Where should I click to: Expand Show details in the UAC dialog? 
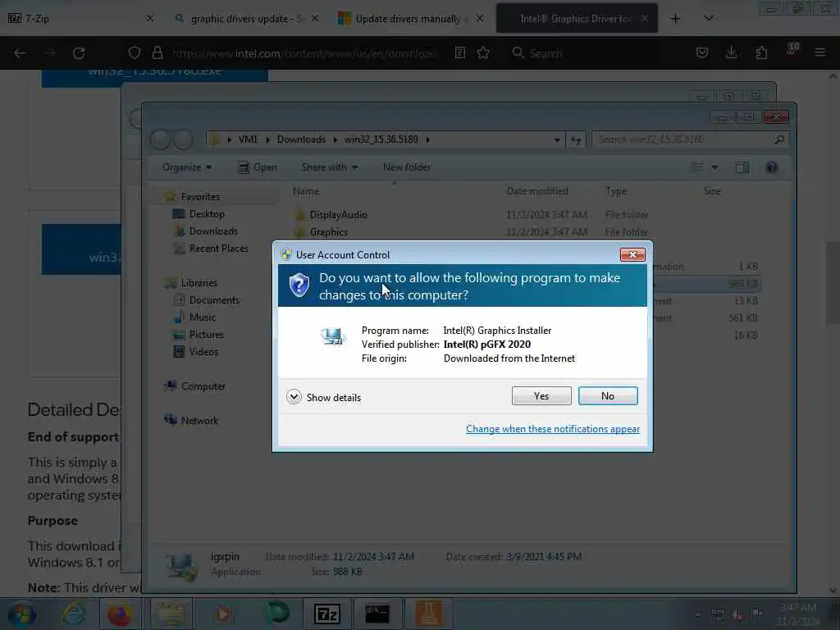[x=323, y=398]
